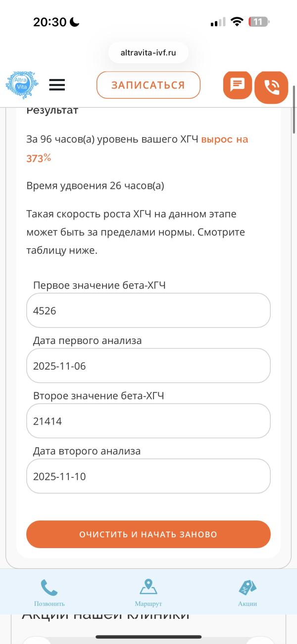Open the Маршрут map icon

(x=148, y=587)
